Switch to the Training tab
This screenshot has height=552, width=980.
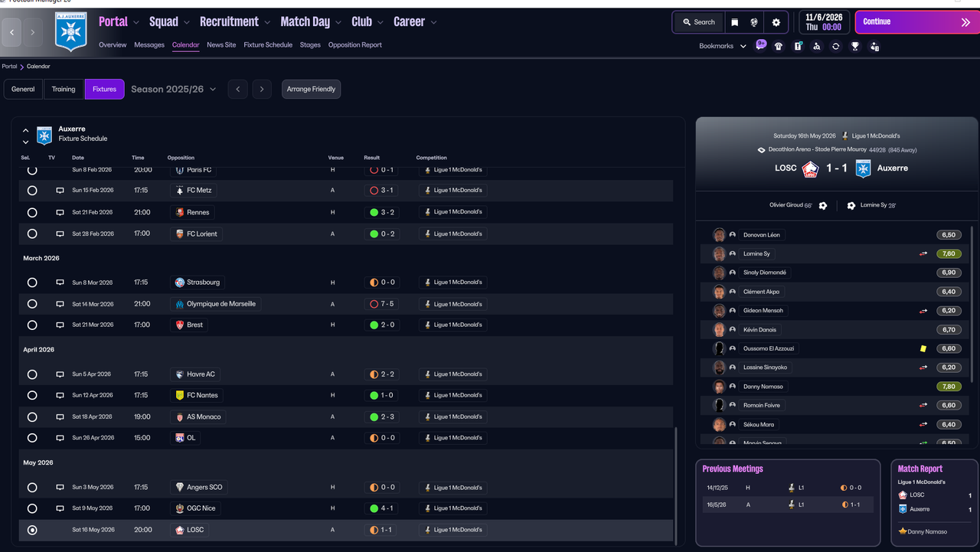pyautogui.click(x=63, y=89)
